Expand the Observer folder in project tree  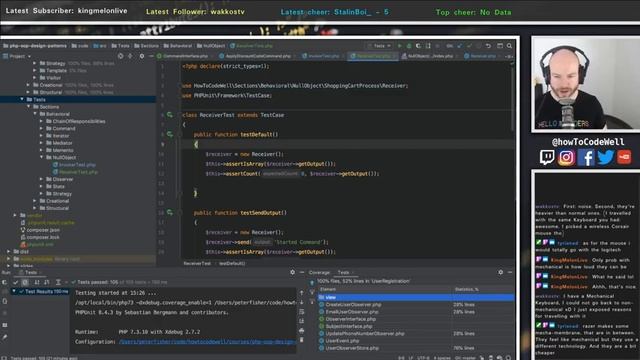tap(42, 179)
